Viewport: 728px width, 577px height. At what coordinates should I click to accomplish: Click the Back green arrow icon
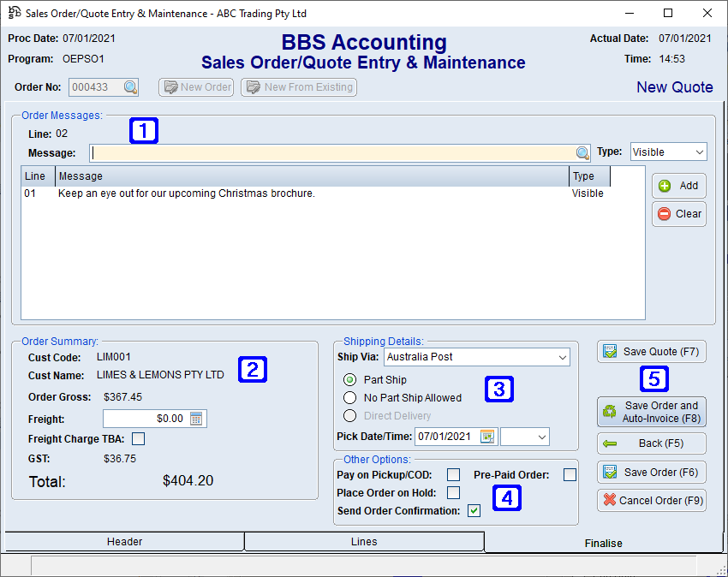[x=610, y=443]
